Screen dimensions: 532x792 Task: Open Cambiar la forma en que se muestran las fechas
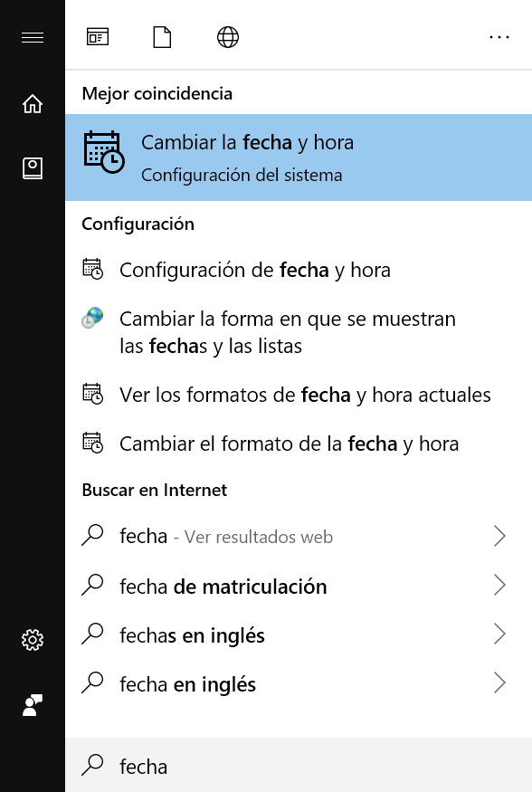point(299,332)
